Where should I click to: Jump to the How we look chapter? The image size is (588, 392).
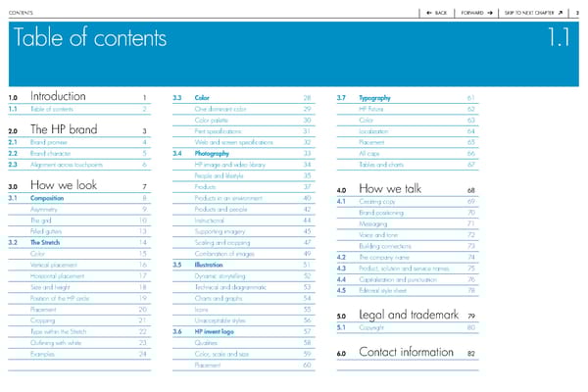tap(65, 186)
